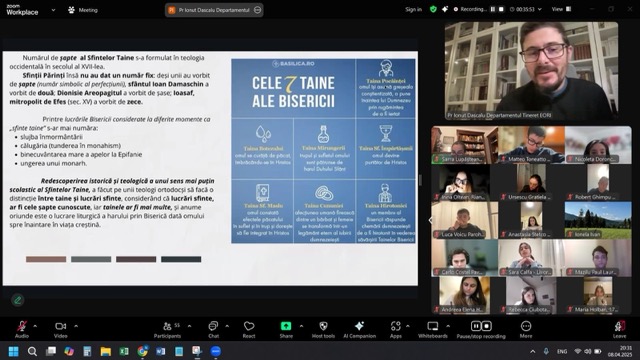Pause recording from the bottom toolbar

(x=476, y=326)
